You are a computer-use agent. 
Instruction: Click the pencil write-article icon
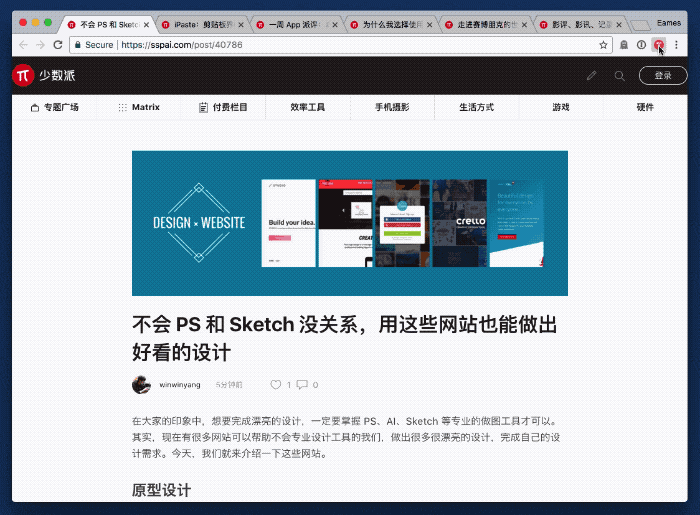591,75
